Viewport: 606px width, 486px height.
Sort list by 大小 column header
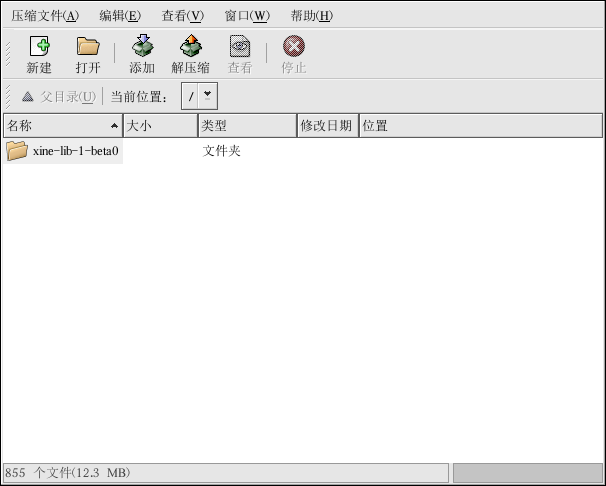pos(159,126)
